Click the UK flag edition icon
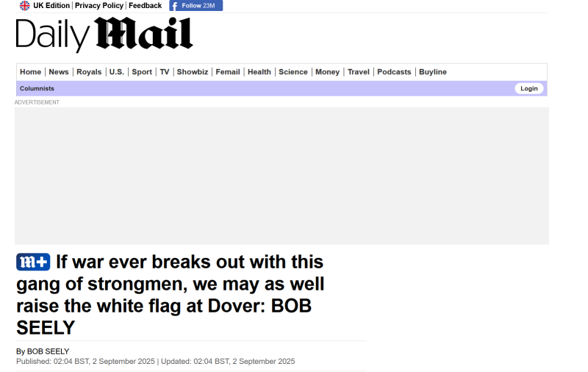This screenshot has width=588, height=372. pos(25,6)
